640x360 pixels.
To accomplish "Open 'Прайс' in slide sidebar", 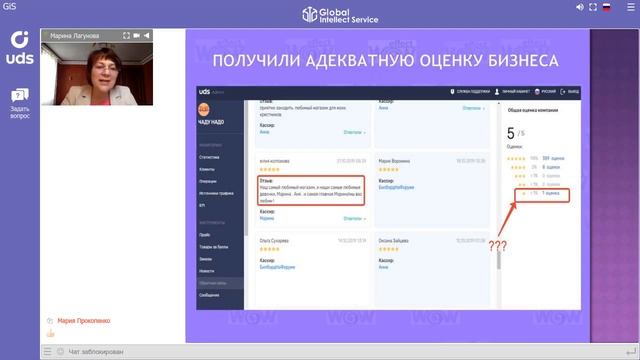I will 205,235.
